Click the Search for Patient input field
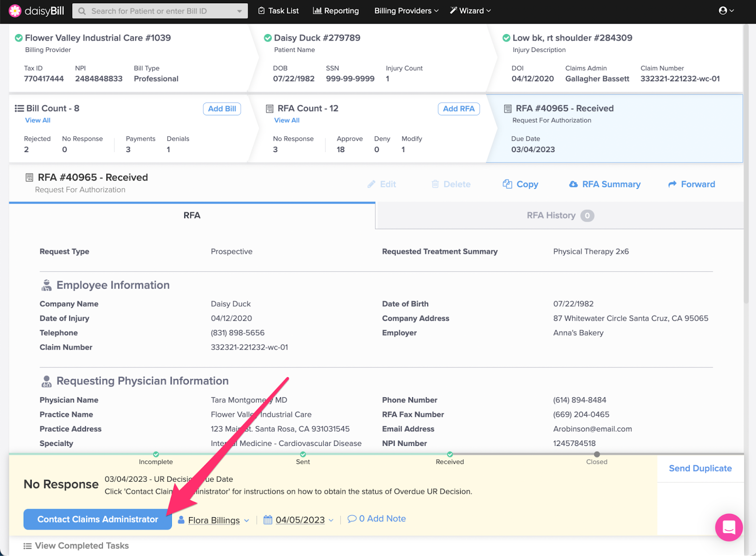The width and height of the screenshot is (756, 556). (160, 11)
